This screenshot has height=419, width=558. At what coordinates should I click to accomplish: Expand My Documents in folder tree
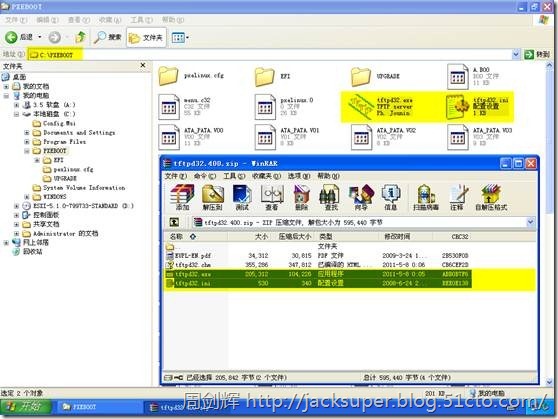coord(6,87)
